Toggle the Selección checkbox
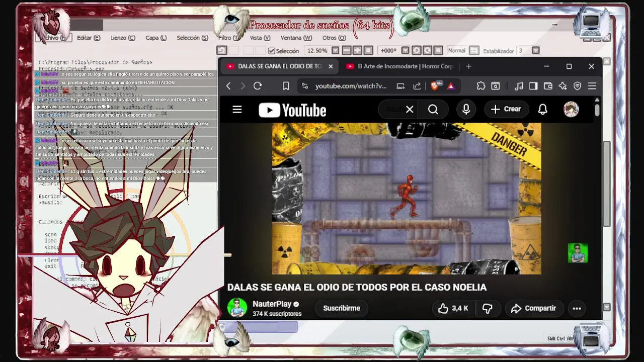This screenshot has width=644, height=362. [272, 51]
